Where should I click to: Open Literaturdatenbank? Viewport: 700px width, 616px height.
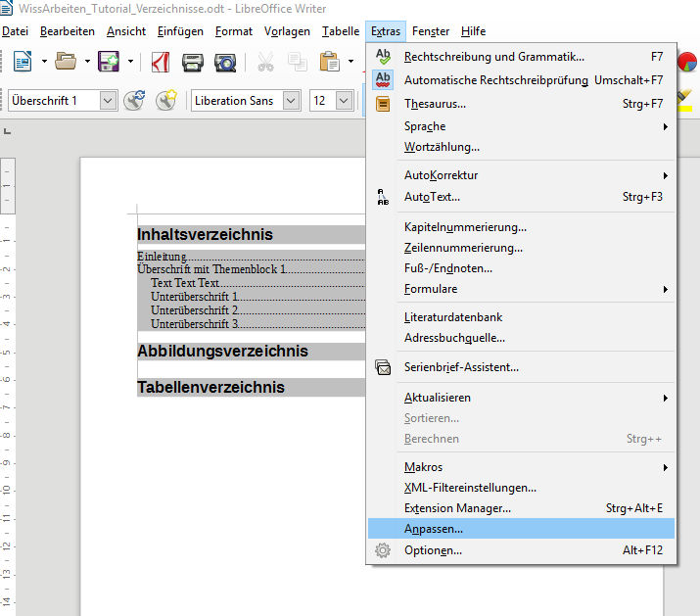(x=521, y=317)
